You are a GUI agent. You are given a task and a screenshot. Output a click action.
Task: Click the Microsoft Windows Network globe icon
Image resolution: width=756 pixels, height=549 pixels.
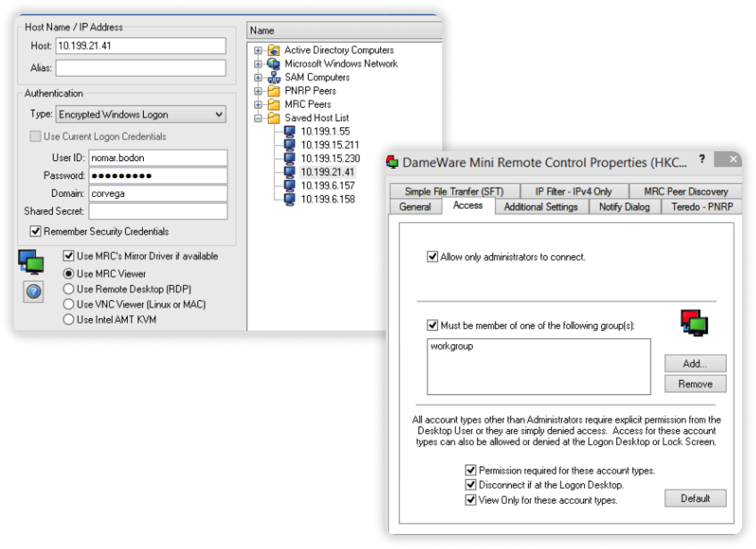pyautogui.click(x=273, y=64)
